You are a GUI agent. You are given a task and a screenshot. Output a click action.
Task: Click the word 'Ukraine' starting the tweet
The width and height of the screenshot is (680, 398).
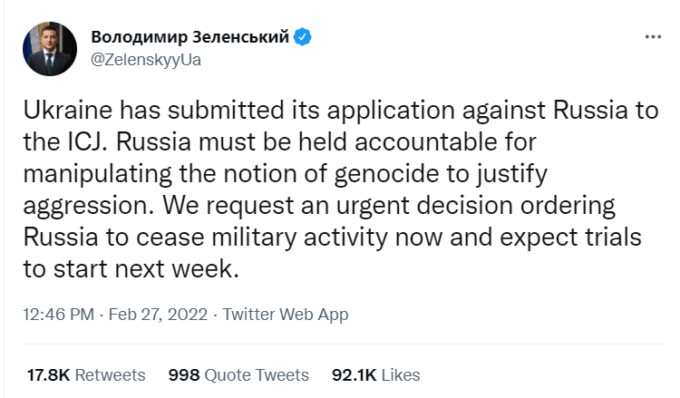click(x=68, y=110)
